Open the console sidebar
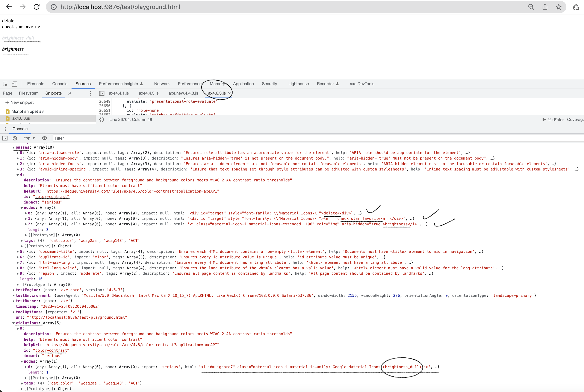Image resolution: width=584 pixels, height=392 pixels. pyautogui.click(x=5, y=138)
